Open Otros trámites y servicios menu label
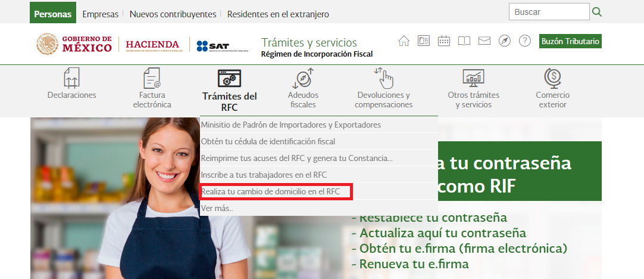This screenshot has height=279, width=644. (x=473, y=100)
